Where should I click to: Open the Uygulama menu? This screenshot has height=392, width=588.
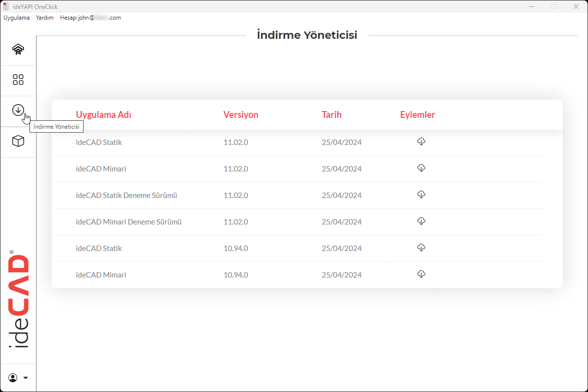[x=17, y=18]
